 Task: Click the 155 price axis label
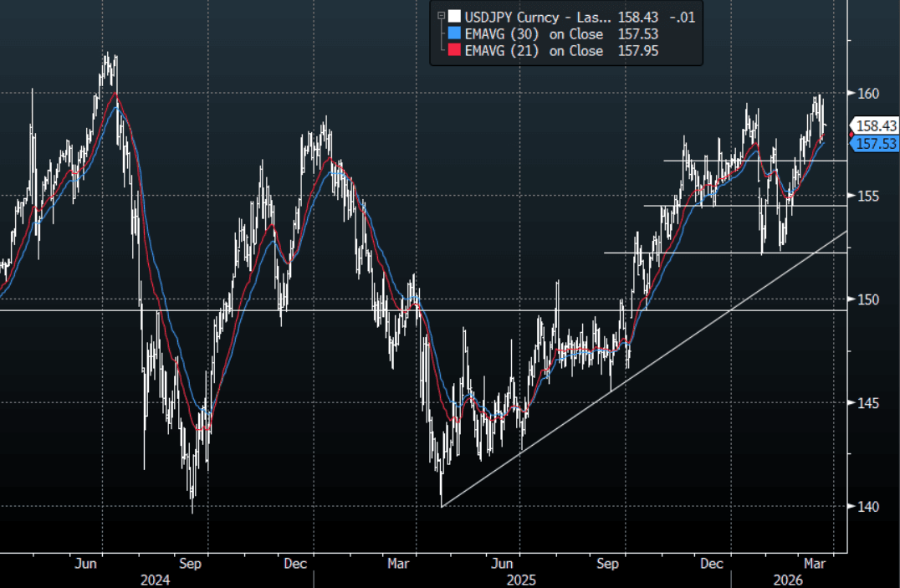868,197
